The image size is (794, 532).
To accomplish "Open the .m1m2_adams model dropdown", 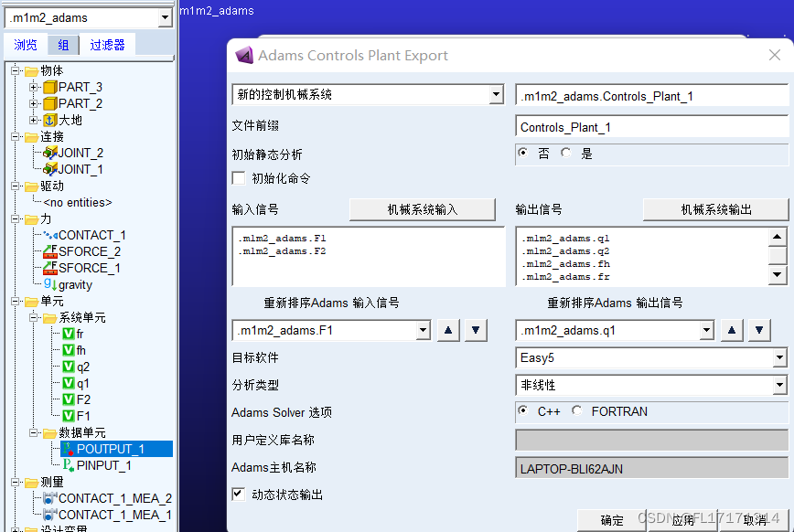I will [165, 17].
